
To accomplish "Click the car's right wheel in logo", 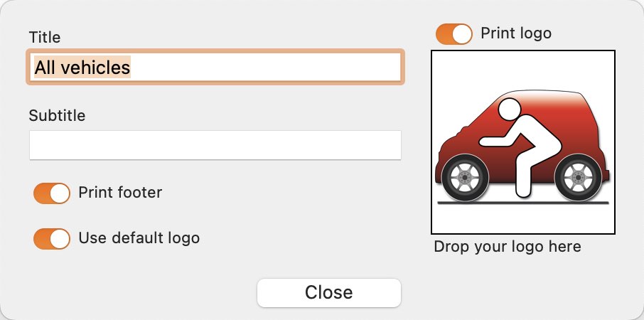I will click(x=579, y=178).
